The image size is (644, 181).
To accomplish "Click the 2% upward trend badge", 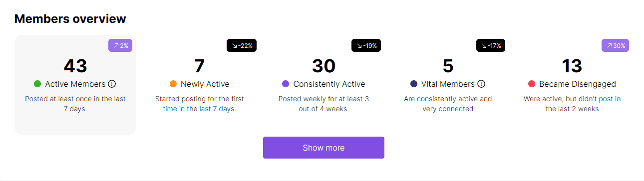I will coord(120,45).
